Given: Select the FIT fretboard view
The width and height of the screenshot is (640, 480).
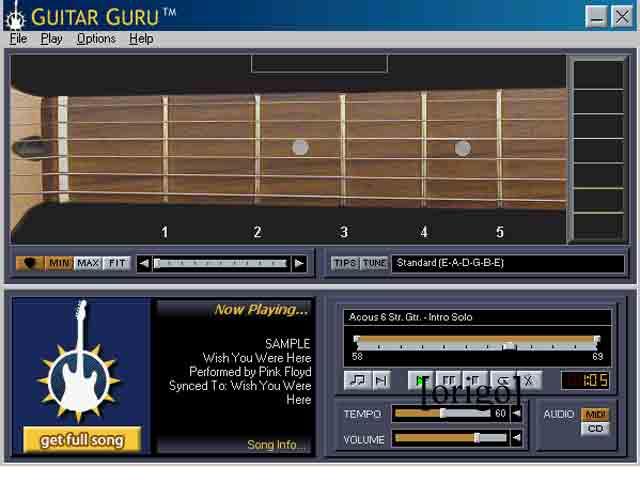Looking at the screenshot, I should click(x=117, y=263).
